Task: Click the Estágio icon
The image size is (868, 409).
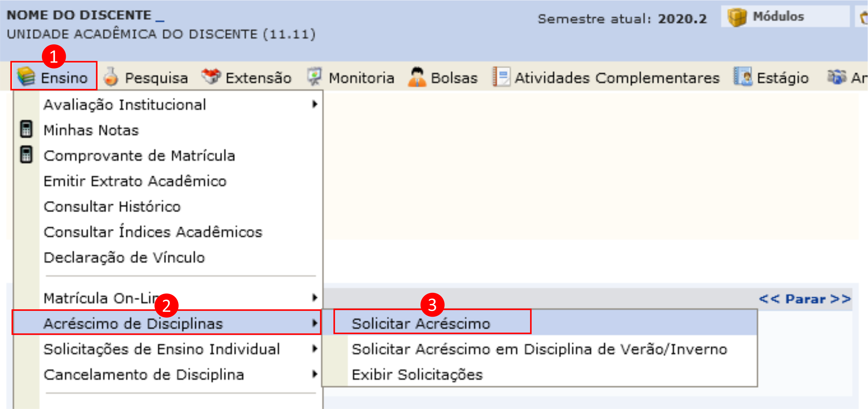Action: pos(743,77)
